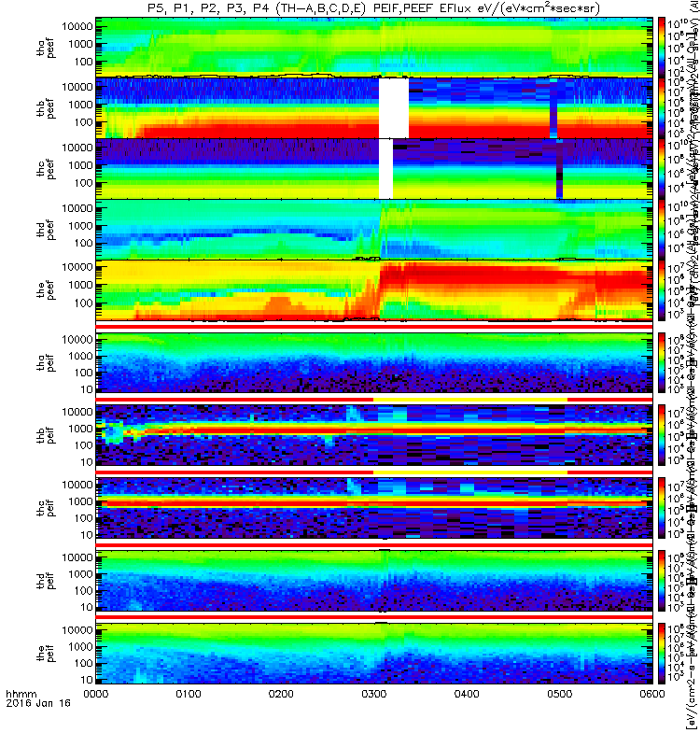Click the tha peef spectrogram panel
The width and height of the screenshot is (700, 747).
click(374, 48)
